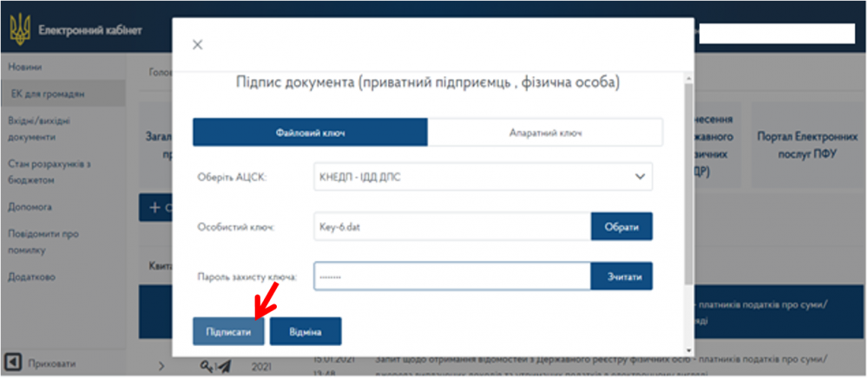868x378 pixels.
Task: Click the key and send icon in table row
Action: (215, 365)
